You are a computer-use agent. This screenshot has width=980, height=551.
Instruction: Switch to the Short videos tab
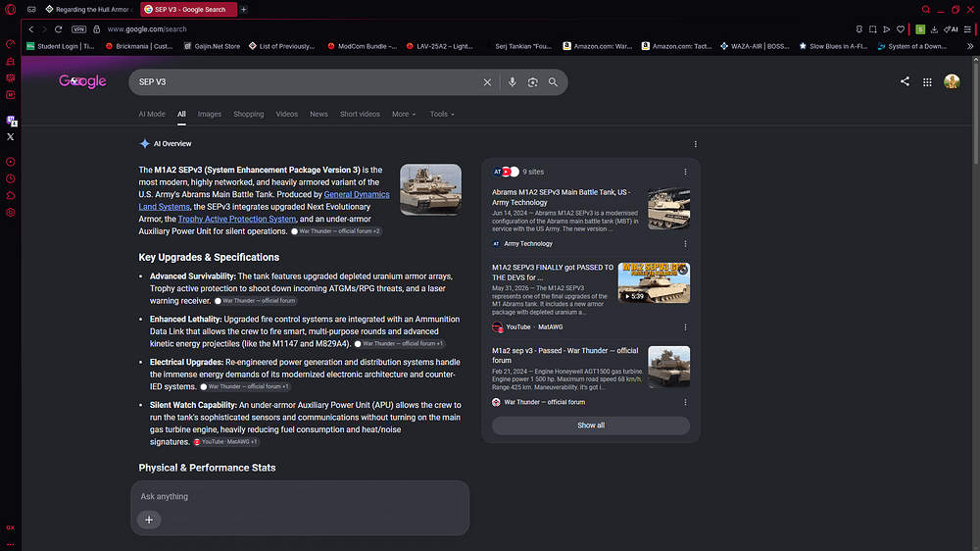(x=360, y=115)
